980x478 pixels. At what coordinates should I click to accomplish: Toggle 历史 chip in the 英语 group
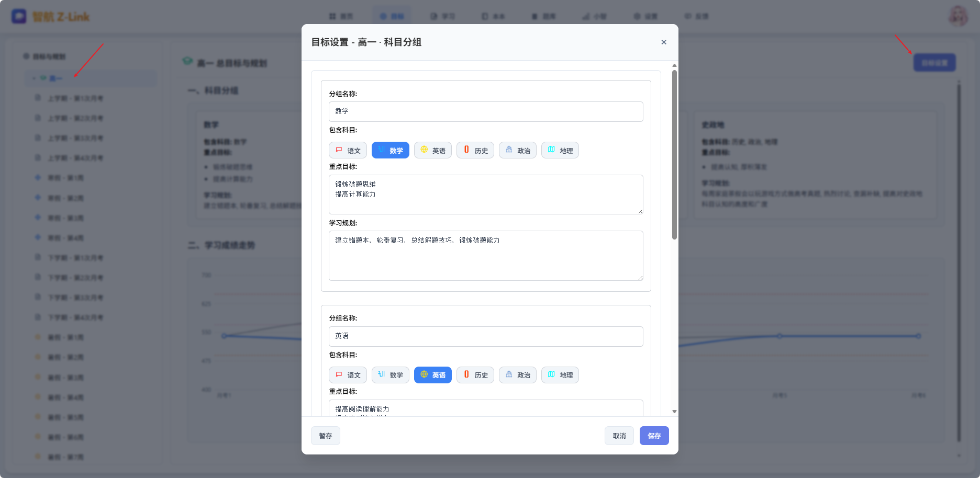[475, 375]
